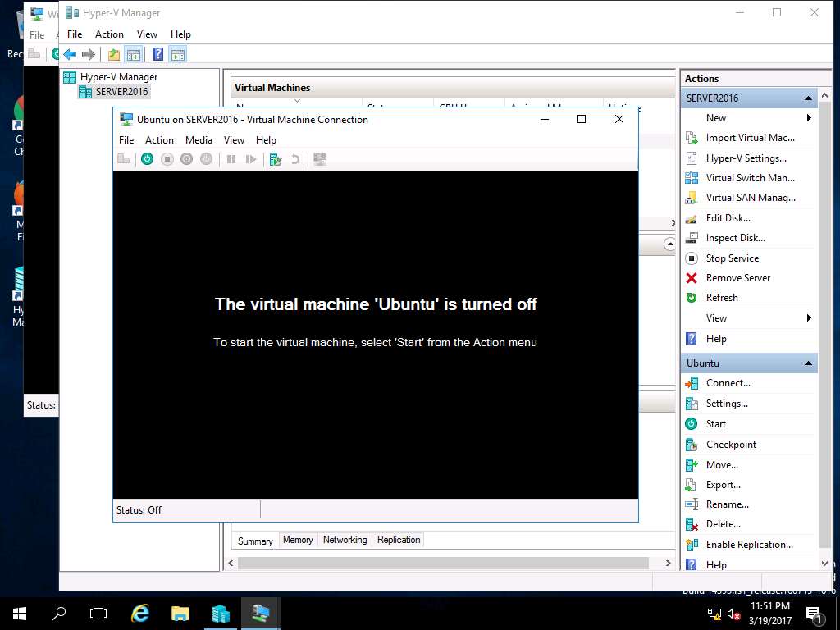Open View menu in VM Connection window
840x630 pixels.
[x=234, y=139]
